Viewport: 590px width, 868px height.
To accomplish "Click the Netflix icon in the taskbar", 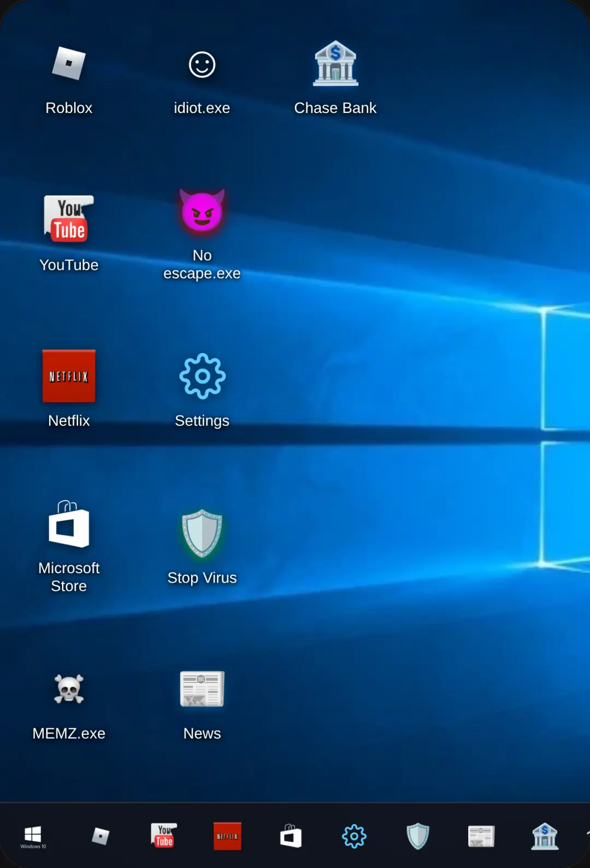I will pos(227,836).
